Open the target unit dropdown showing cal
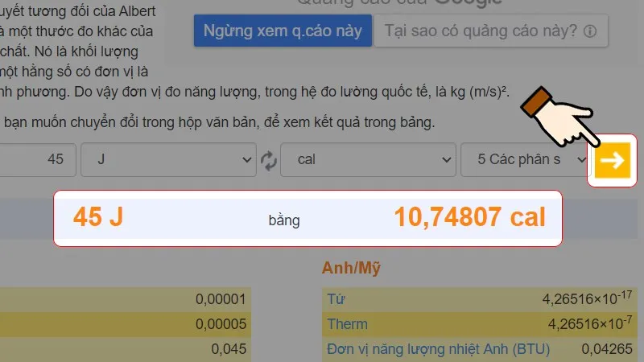 coord(368,159)
